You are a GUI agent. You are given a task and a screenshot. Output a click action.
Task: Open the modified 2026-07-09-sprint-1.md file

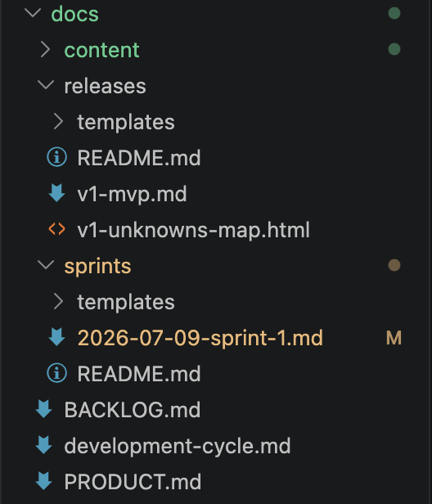(200, 338)
